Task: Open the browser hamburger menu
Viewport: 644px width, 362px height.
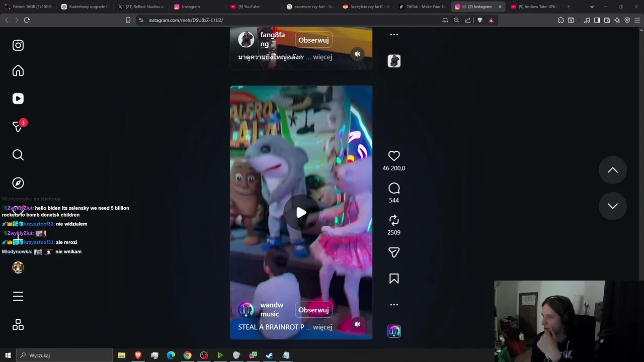Action: 637,20
